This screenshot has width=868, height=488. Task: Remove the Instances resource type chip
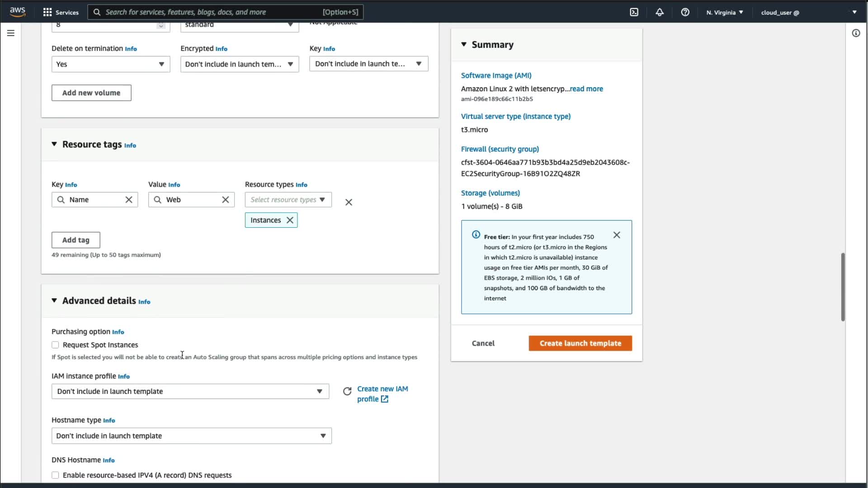290,220
